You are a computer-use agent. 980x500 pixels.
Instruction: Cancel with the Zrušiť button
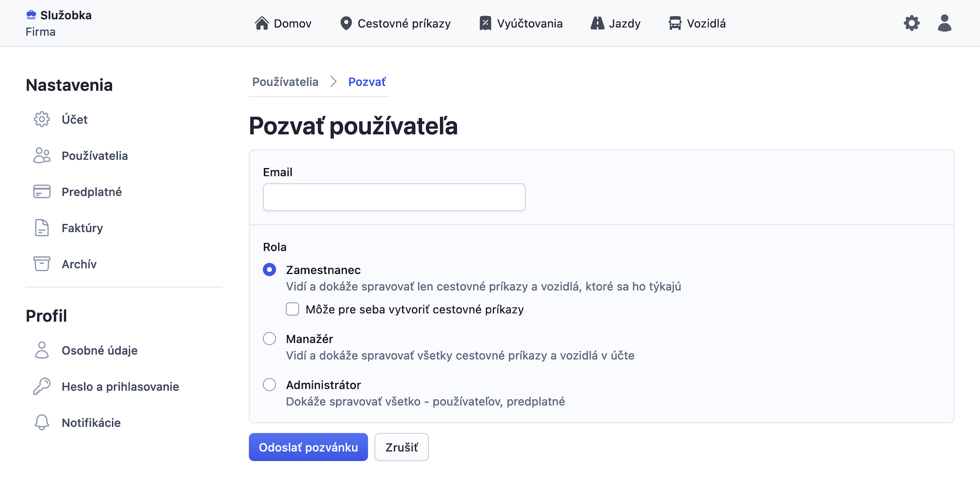(x=401, y=447)
